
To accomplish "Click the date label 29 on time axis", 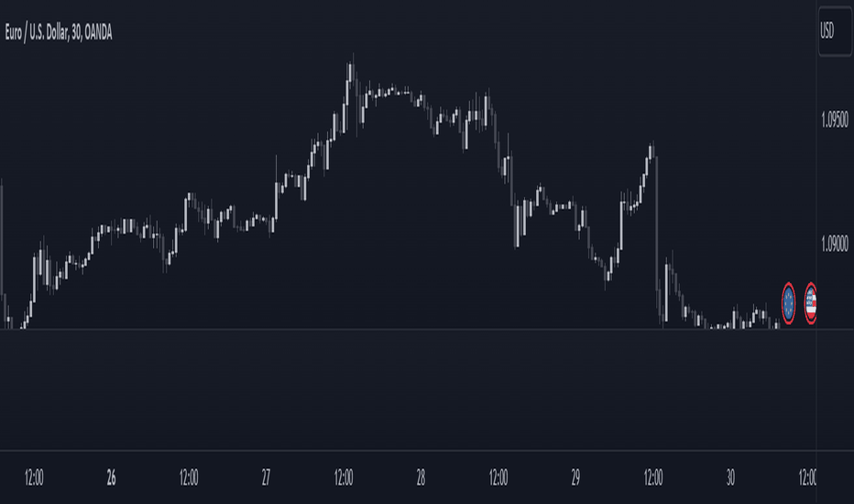I will tap(575, 477).
